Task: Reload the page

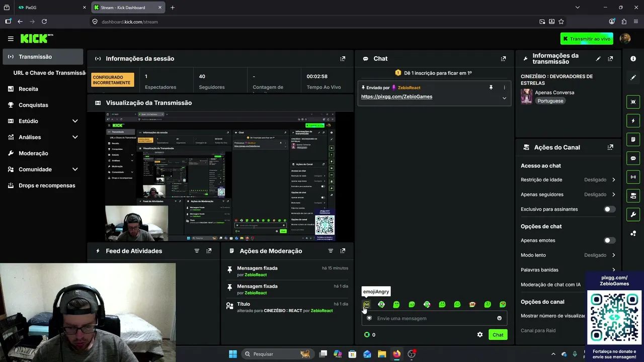Action: (x=44, y=22)
